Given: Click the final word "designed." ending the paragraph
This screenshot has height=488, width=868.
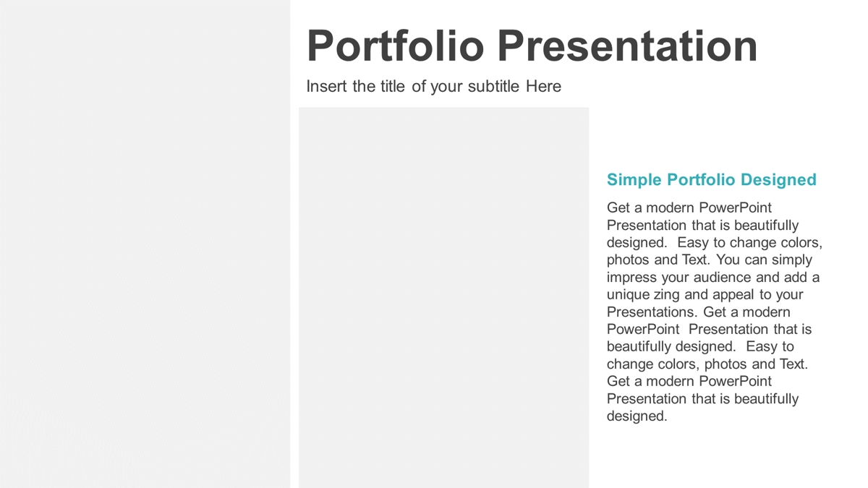Looking at the screenshot, I should [637, 416].
